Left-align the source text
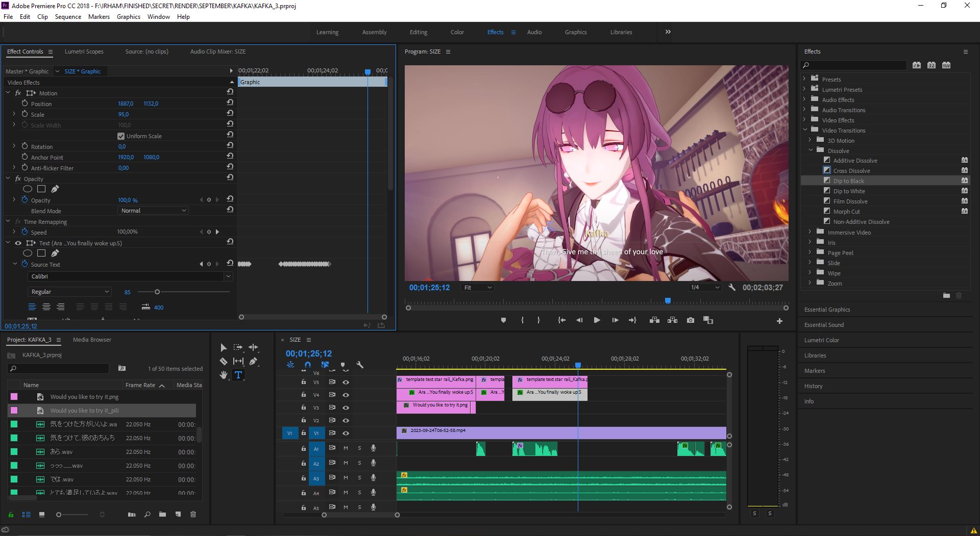This screenshot has width=980, height=536. (32, 307)
